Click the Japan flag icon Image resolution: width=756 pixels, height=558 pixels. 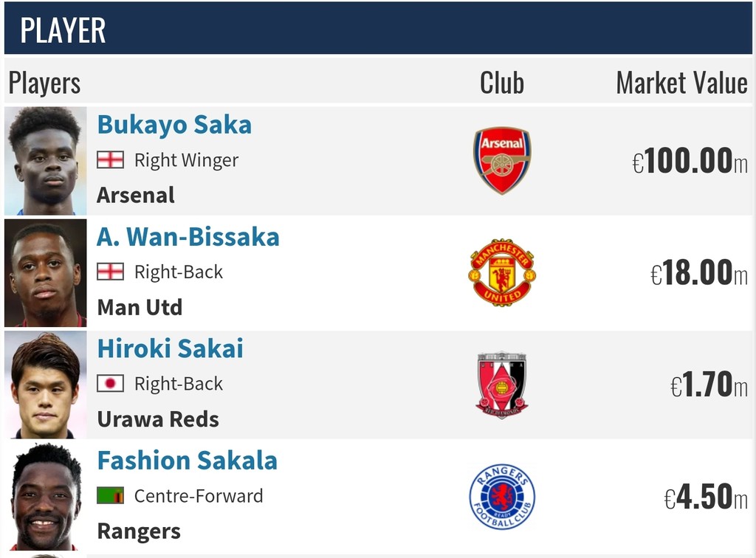(110, 384)
